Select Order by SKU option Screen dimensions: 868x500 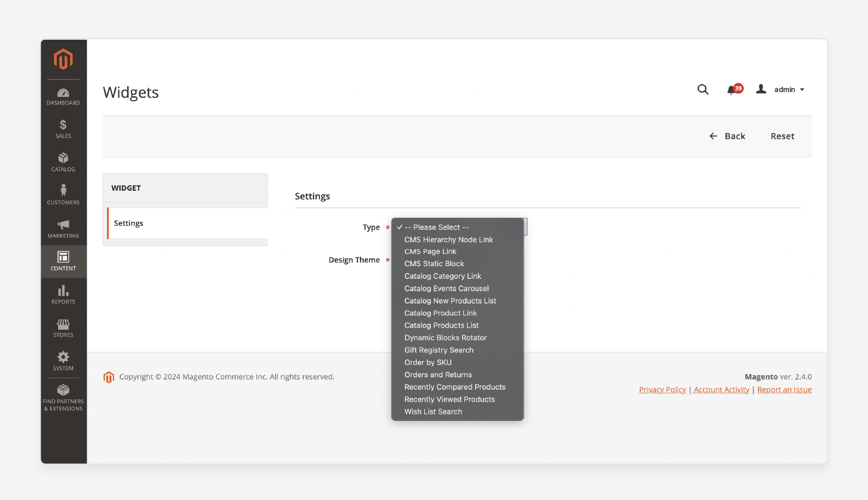[x=457, y=363]
